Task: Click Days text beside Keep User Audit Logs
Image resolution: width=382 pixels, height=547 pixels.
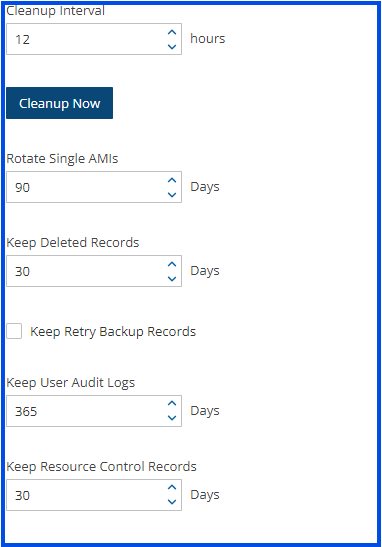Action: tap(205, 411)
